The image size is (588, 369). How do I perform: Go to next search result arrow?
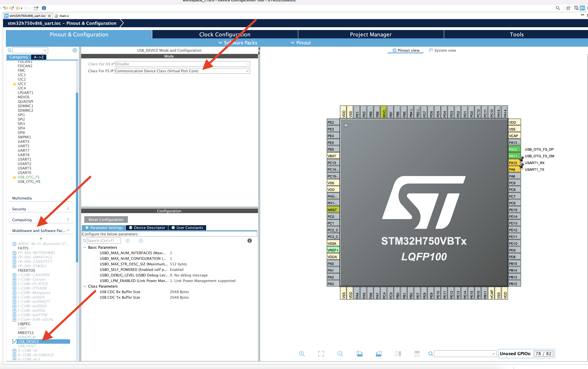(x=141, y=241)
